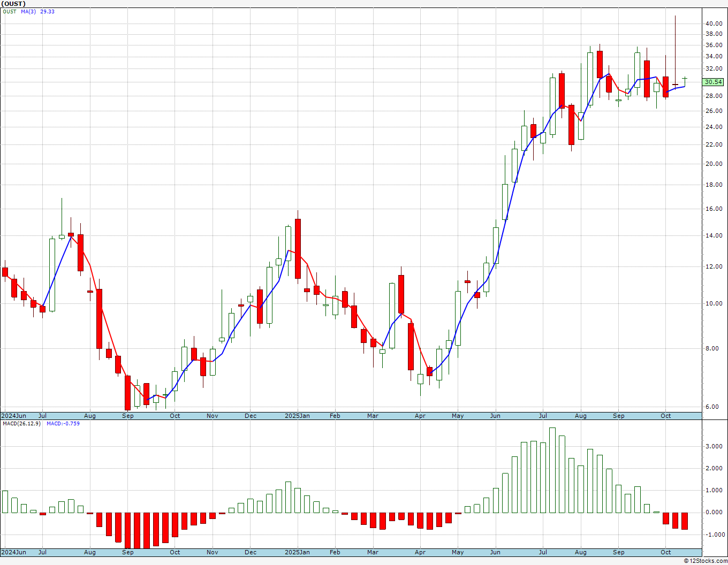Click 2025Jan on the MACD panel time axis
728x565 pixels.
pyautogui.click(x=297, y=552)
